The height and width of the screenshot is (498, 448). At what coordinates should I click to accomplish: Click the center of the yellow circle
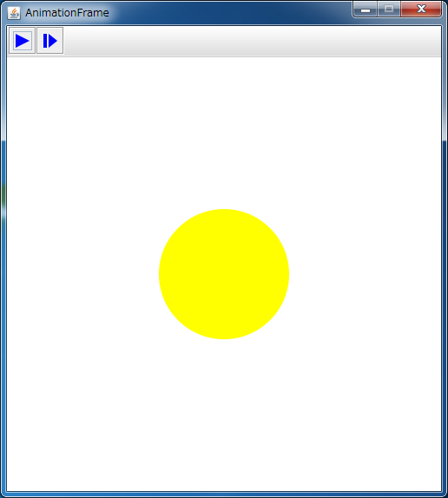coord(224,274)
